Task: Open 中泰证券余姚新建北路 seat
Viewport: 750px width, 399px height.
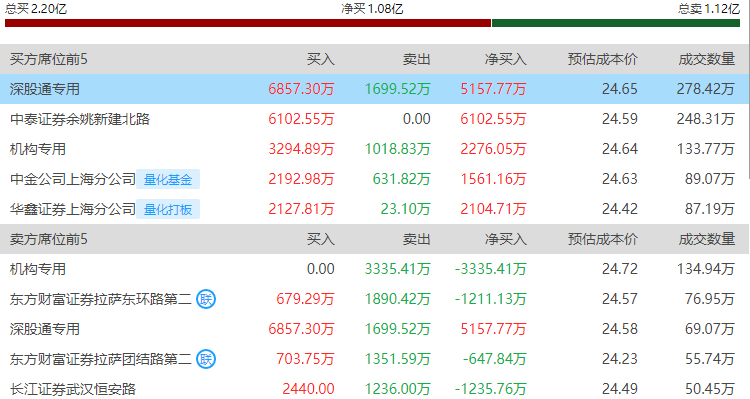Action: coord(80,119)
